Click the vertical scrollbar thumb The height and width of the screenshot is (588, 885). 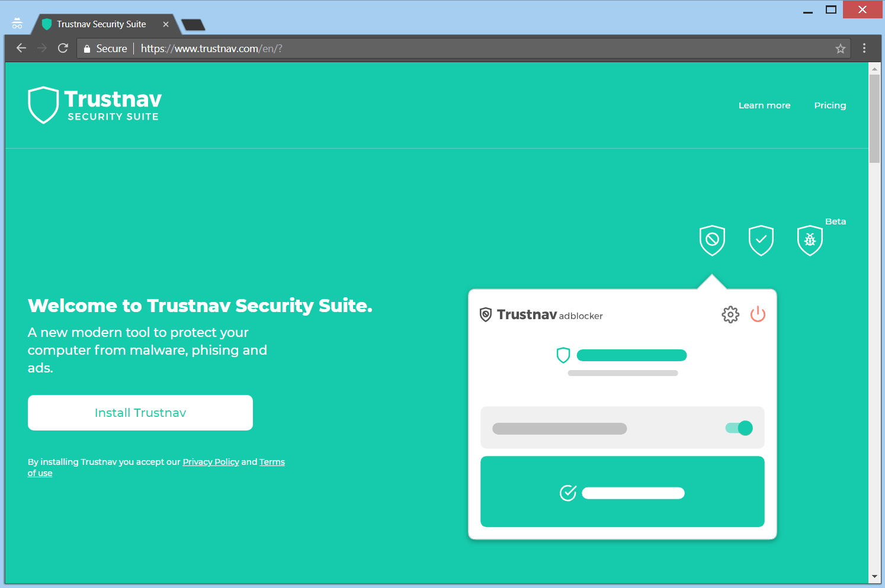coord(874,118)
